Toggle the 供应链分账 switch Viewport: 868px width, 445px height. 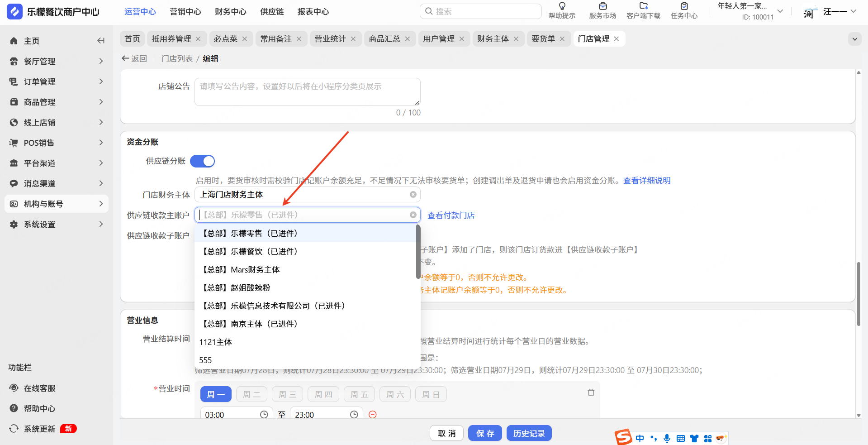click(x=202, y=161)
